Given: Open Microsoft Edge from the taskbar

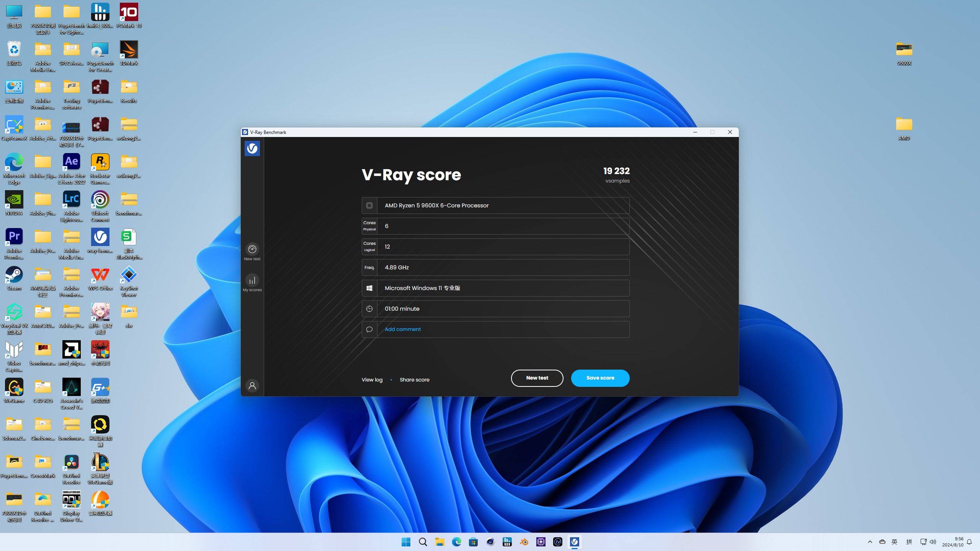Looking at the screenshot, I should point(456,542).
